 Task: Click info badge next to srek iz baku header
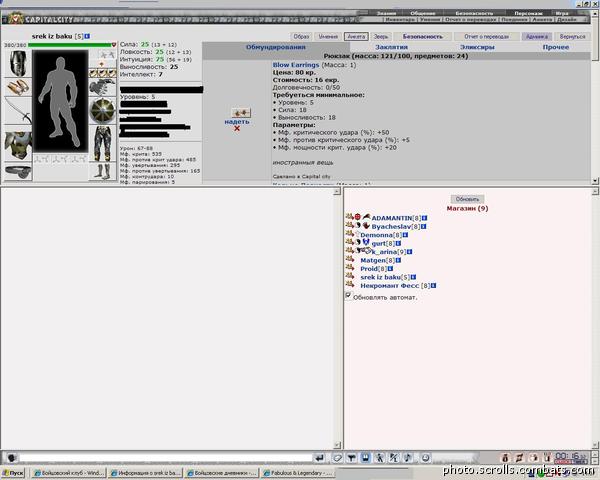[87, 36]
